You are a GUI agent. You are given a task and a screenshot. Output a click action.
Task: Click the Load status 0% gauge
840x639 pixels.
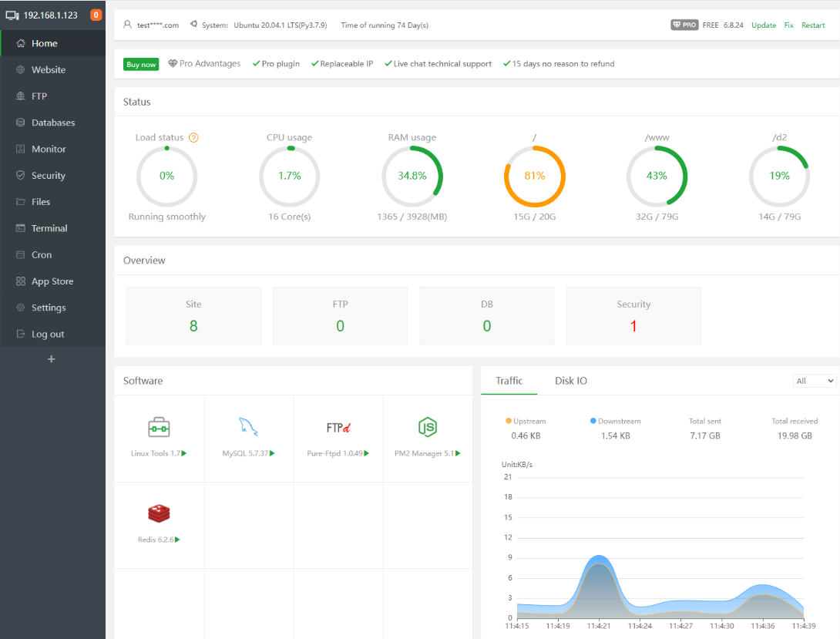point(166,177)
